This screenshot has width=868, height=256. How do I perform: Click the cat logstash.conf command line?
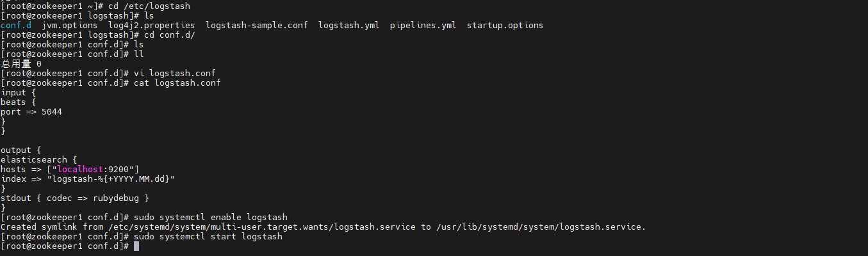(x=177, y=83)
